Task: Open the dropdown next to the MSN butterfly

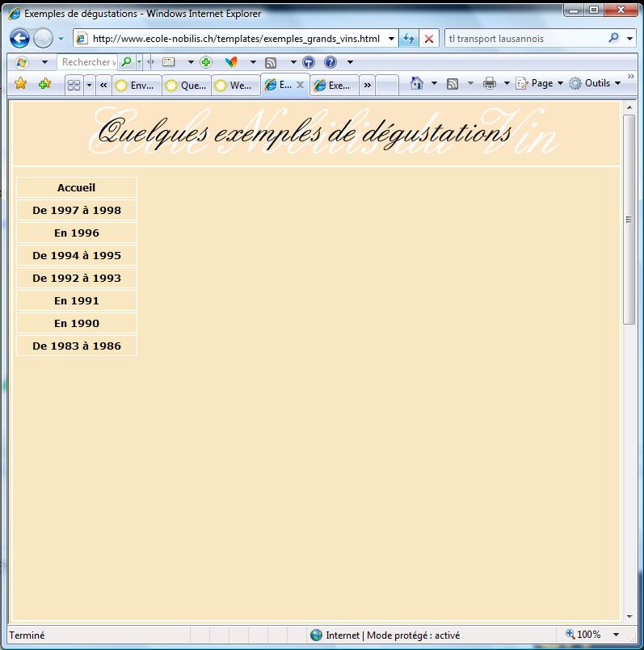Action: click(x=253, y=62)
